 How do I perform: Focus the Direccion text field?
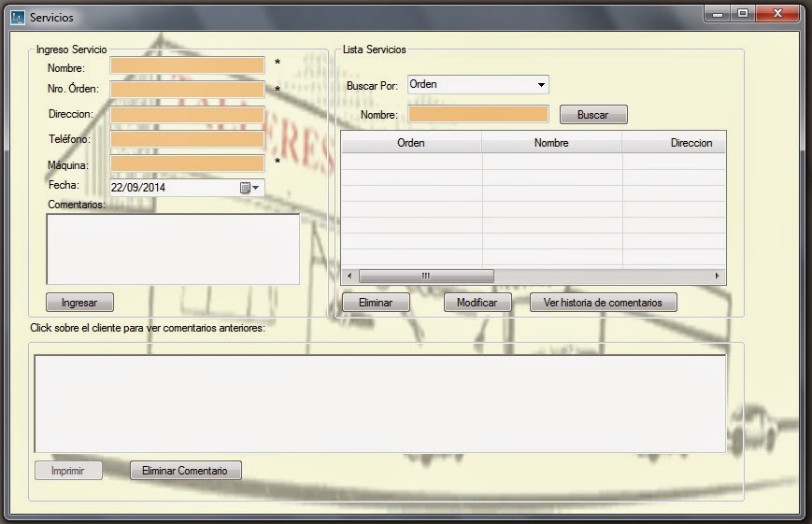click(187, 114)
